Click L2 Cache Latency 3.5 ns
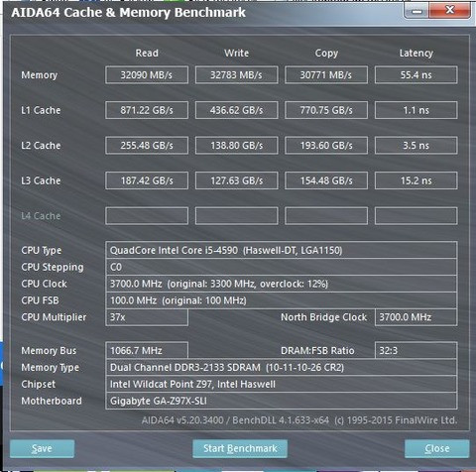Viewport: 476px width, 472px height. (416, 146)
